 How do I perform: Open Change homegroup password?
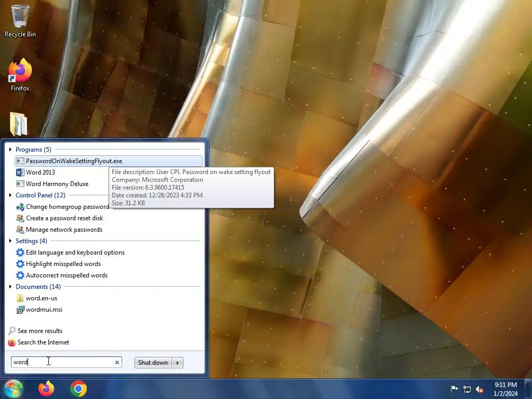tap(62, 207)
